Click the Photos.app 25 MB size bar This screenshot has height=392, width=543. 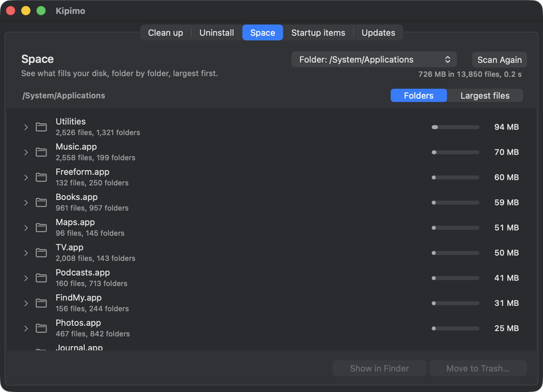point(456,328)
